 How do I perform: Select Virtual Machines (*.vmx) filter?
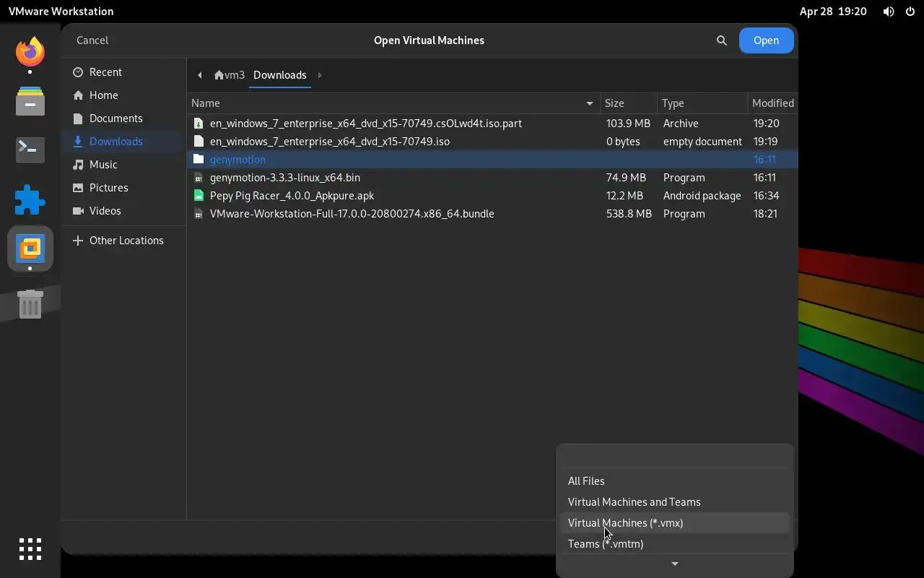click(625, 523)
